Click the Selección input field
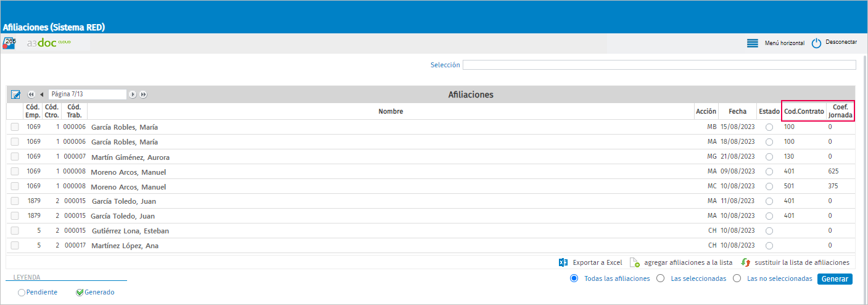Screen dimensions: 868x305 coord(659,65)
